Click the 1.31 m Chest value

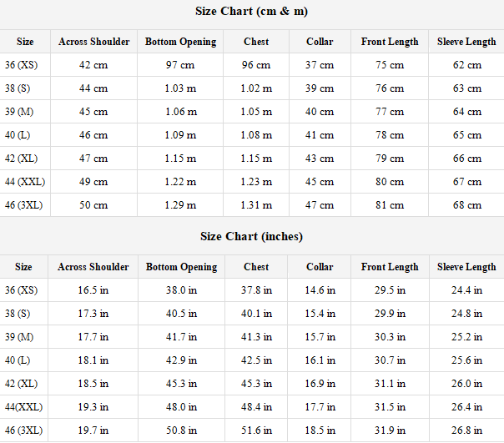[256, 205]
